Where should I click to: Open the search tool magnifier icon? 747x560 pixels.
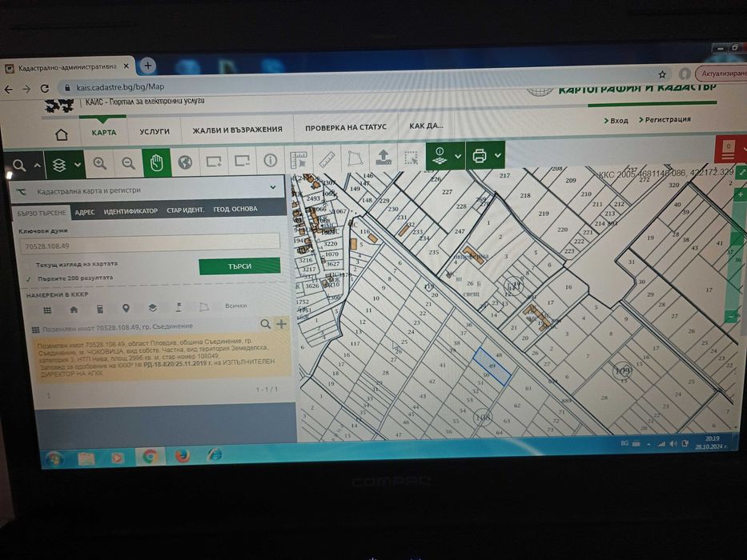click(x=19, y=166)
